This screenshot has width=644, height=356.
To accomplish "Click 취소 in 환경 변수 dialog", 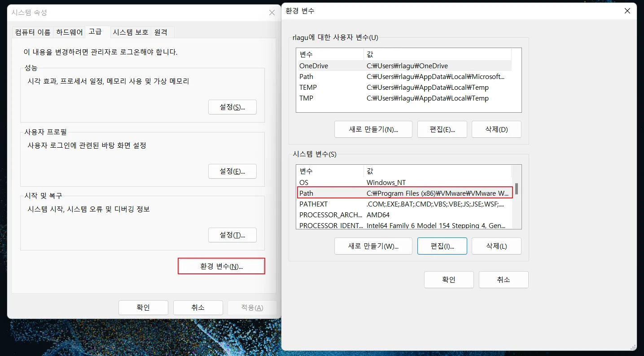I will pos(504,280).
